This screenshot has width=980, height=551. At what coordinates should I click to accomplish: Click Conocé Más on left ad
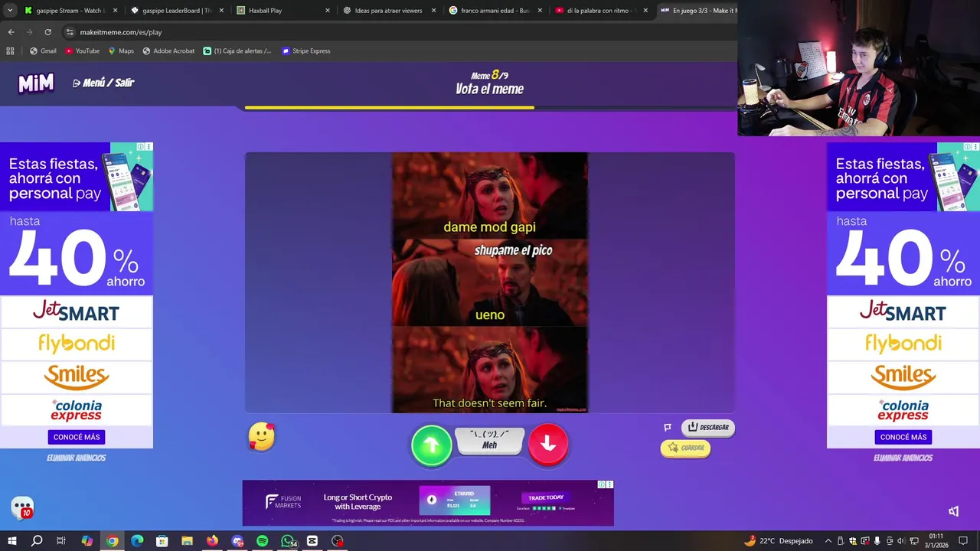point(77,437)
